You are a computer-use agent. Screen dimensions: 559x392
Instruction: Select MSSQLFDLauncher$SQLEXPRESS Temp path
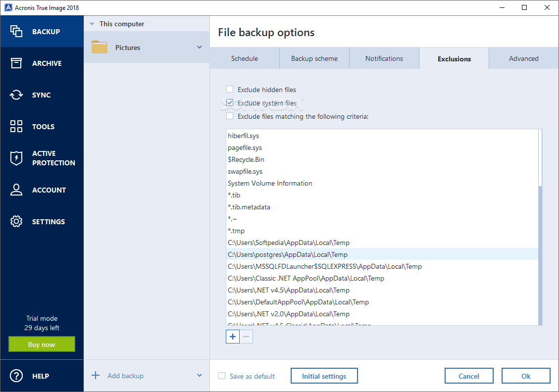(x=382, y=266)
